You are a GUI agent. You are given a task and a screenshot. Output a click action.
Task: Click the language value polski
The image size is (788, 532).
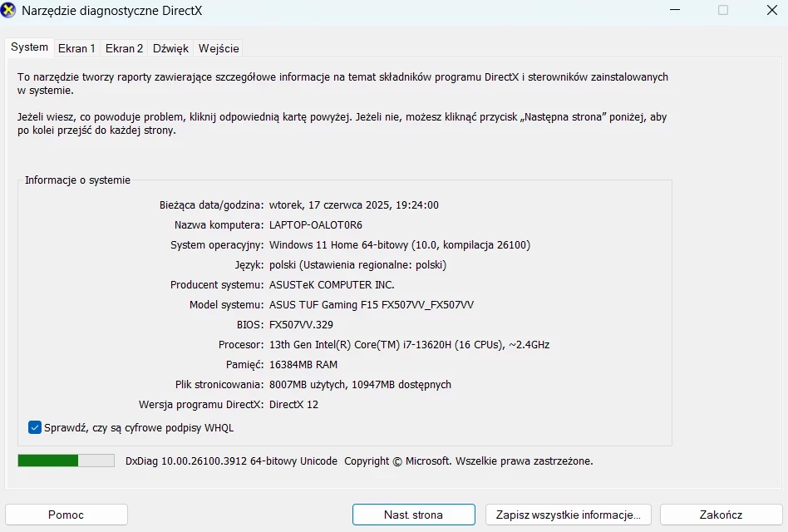click(x=357, y=264)
